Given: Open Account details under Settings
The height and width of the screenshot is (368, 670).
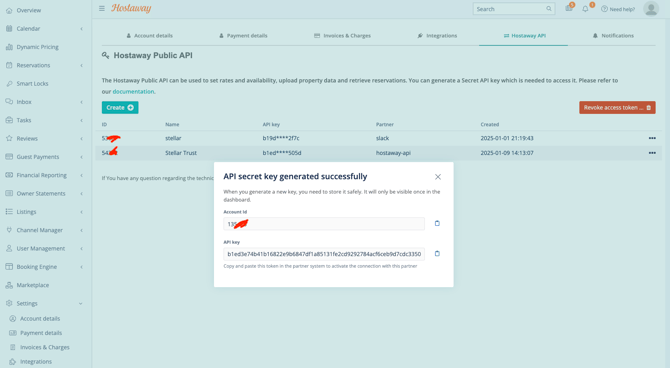Looking at the screenshot, I should 40,318.
